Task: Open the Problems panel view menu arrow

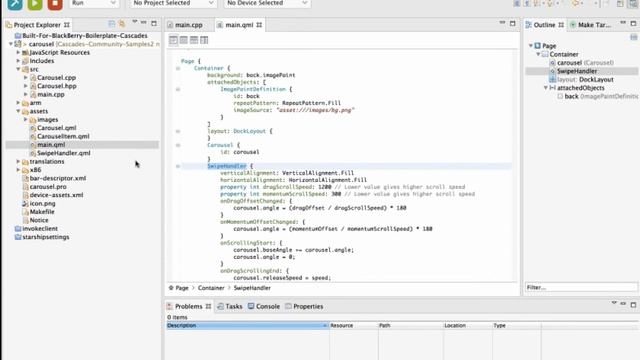Action: (614, 303)
